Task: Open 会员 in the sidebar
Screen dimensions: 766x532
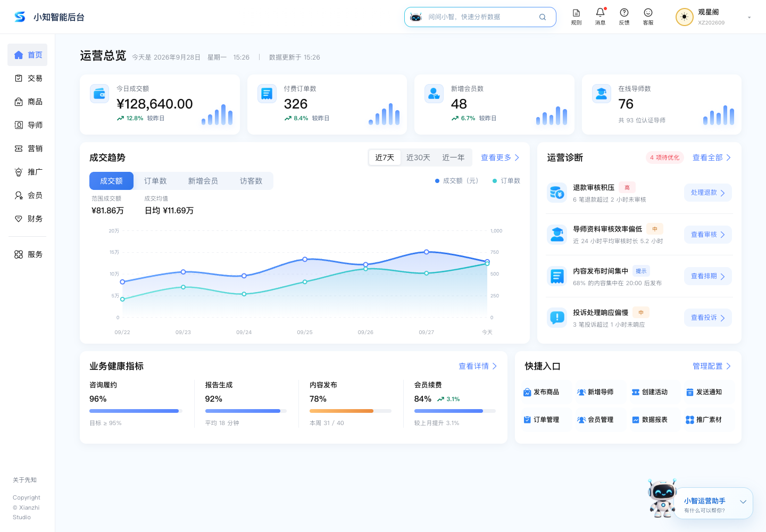Action: click(x=28, y=195)
